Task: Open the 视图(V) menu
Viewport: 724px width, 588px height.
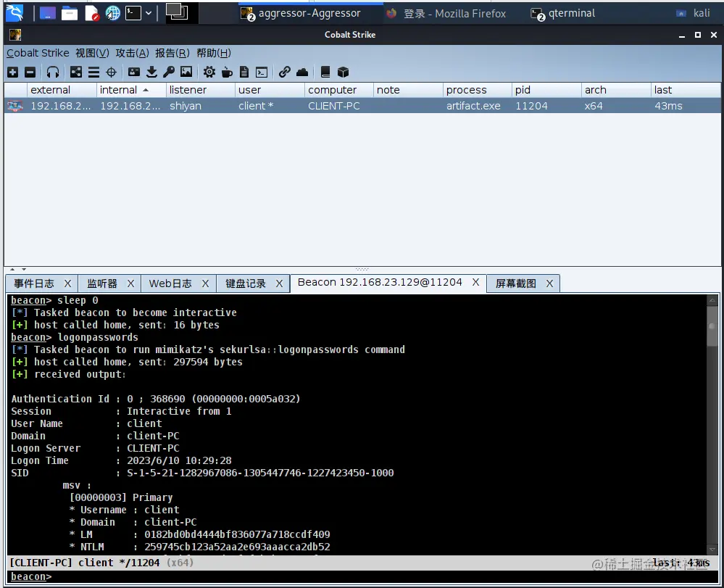Action: (x=92, y=53)
